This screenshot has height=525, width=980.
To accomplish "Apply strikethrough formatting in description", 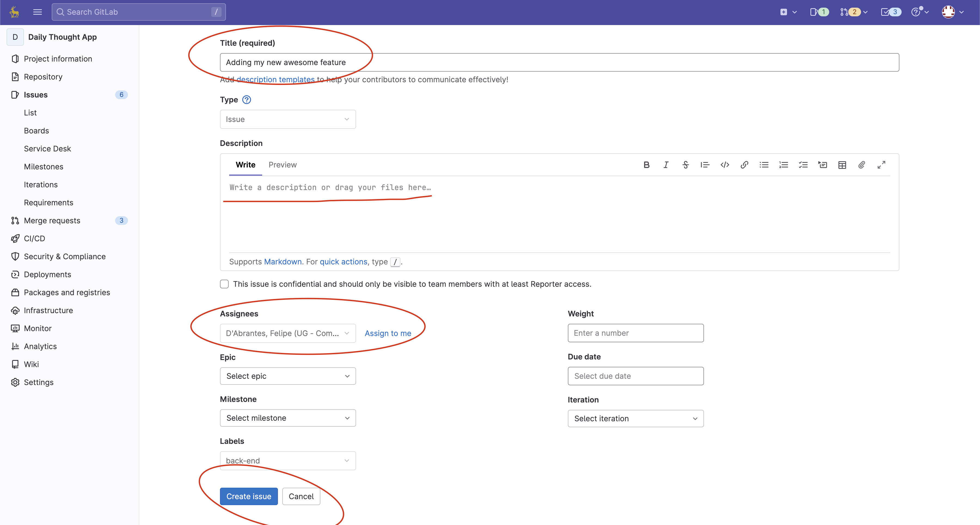I will pyautogui.click(x=685, y=165).
